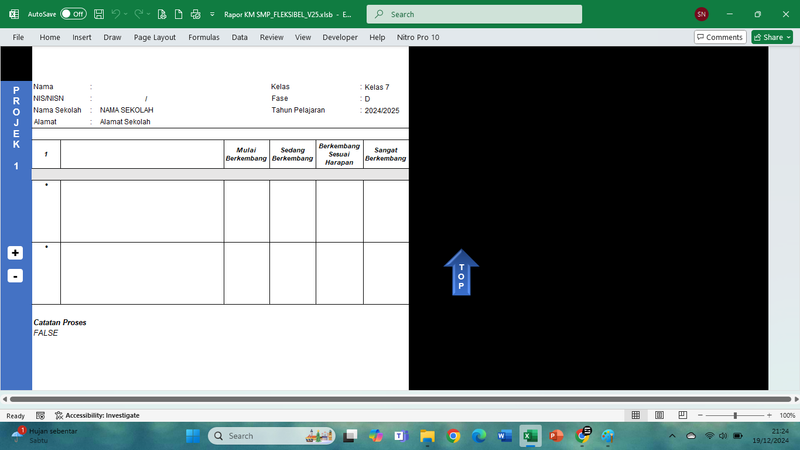800x450 pixels.
Task: Click the Excel title bar Search box
Action: (x=474, y=14)
